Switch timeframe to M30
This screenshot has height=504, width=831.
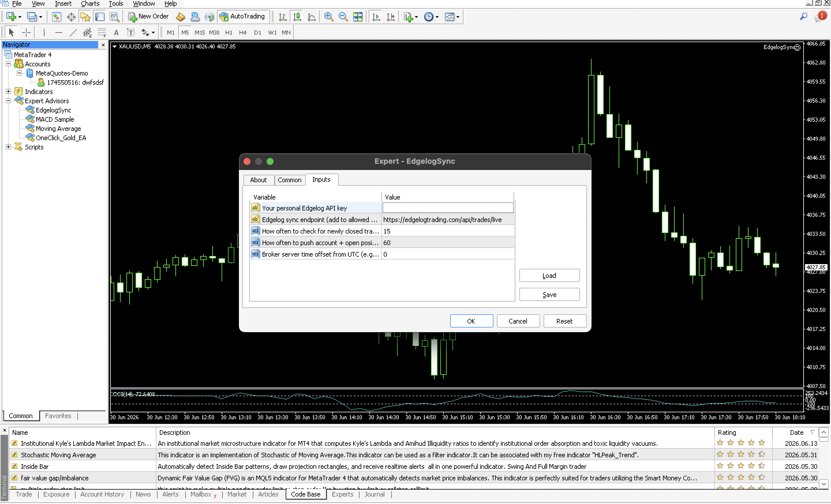click(x=214, y=33)
